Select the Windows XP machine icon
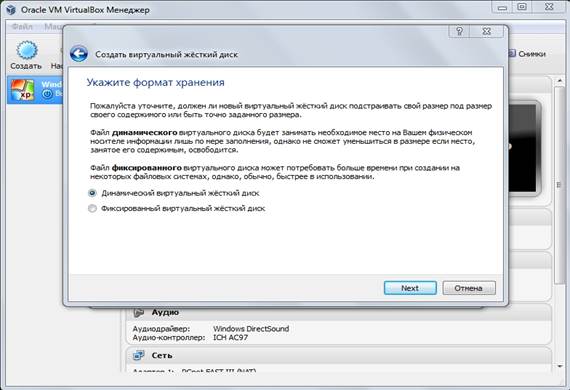 click(x=23, y=90)
